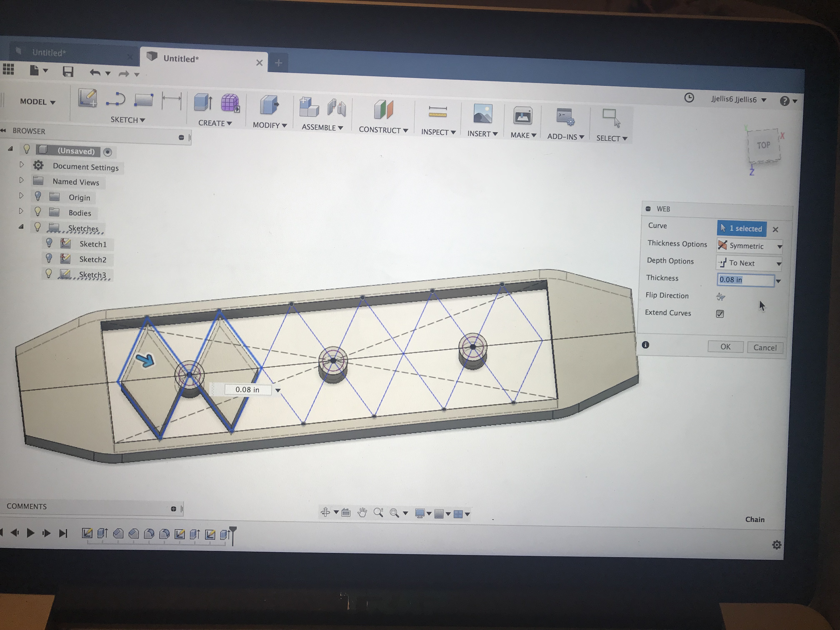Hide the Bodies folder with its lightbulb

37,211
